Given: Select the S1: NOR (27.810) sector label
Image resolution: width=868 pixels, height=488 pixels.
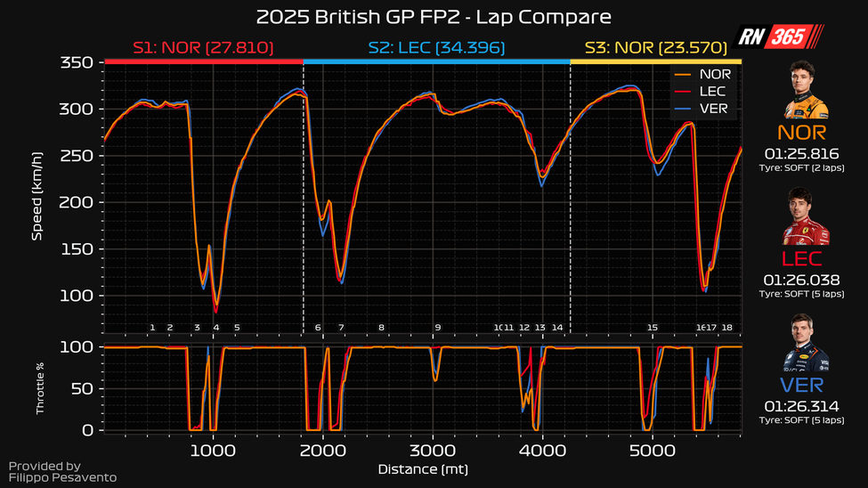Looking at the screenshot, I should (203, 47).
